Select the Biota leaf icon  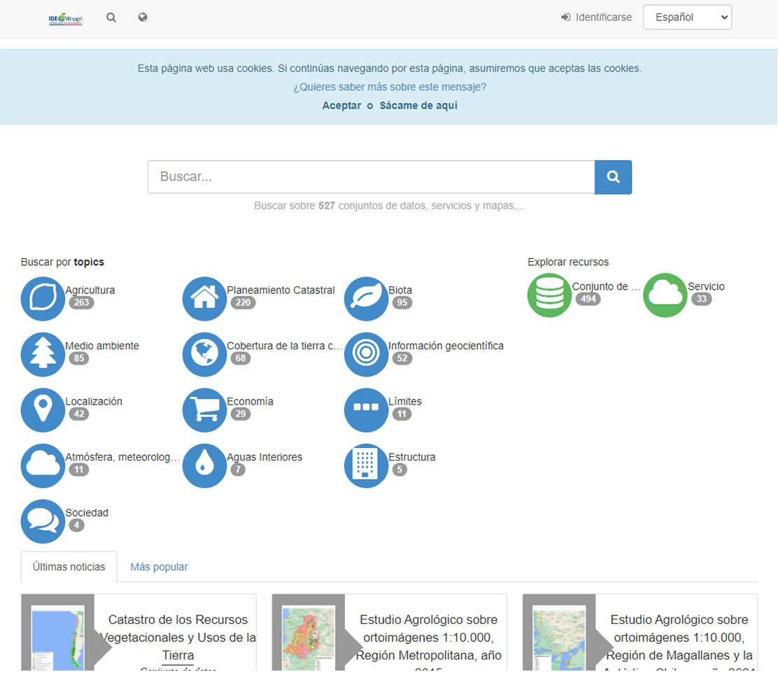[366, 299]
